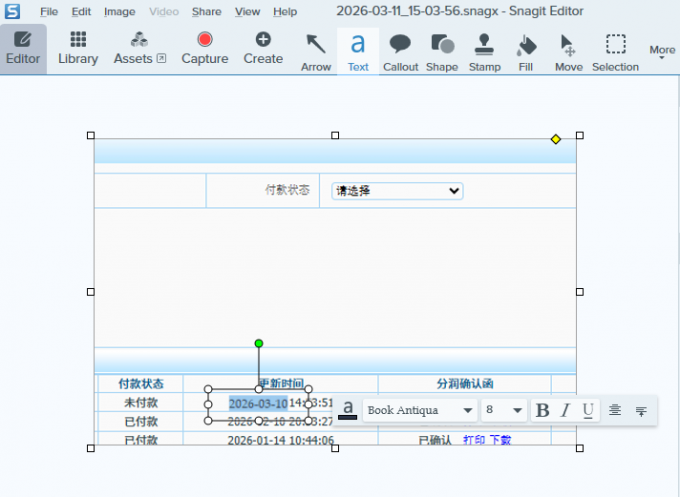The image size is (680, 497).
Task: Click the Snagit logo icon
Action: pos(13,11)
